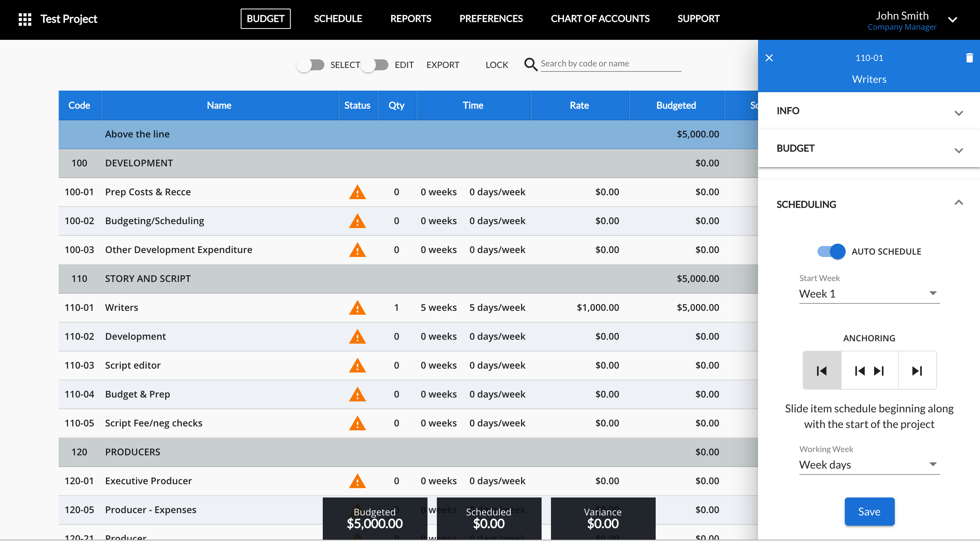Select anchor-both-ends anchoring icon
980x542 pixels.
(869, 370)
